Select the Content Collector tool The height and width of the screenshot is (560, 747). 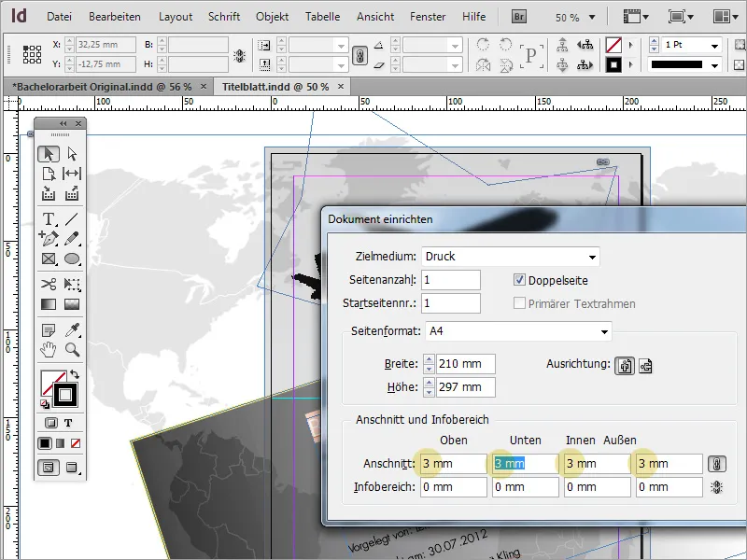tap(49, 193)
